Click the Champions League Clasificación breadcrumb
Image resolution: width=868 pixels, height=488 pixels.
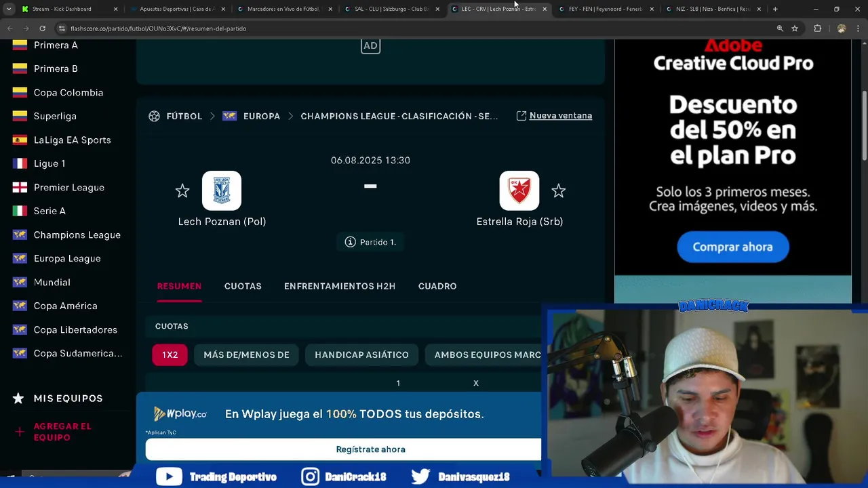pyautogui.click(x=399, y=116)
